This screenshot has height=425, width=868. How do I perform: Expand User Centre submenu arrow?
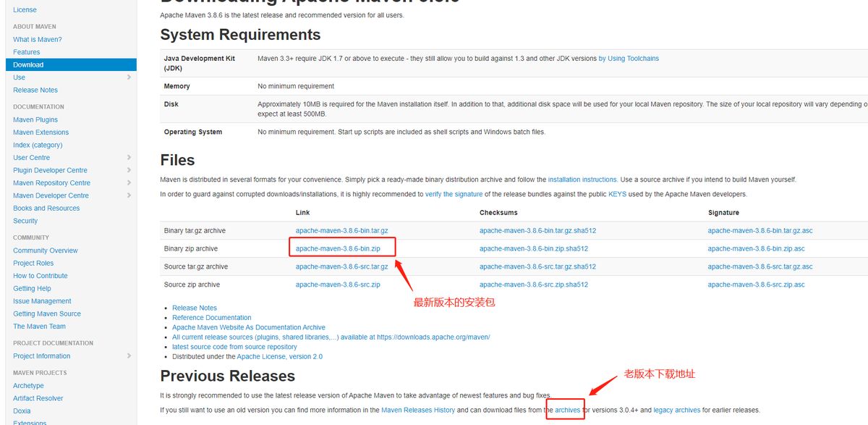coord(129,158)
